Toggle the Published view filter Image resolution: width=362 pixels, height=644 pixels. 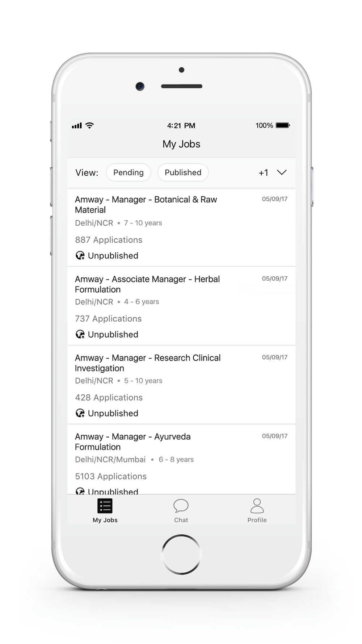183,172
